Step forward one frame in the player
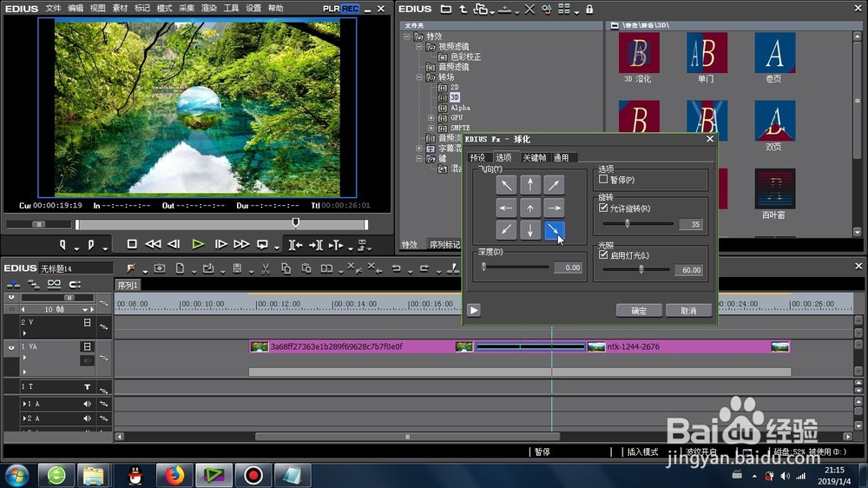This screenshot has height=488, width=868. [x=220, y=244]
